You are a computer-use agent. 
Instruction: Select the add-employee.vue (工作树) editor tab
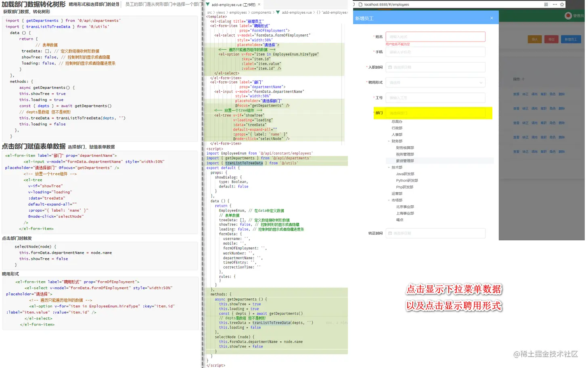pyautogui.click(x=234, y=5)
